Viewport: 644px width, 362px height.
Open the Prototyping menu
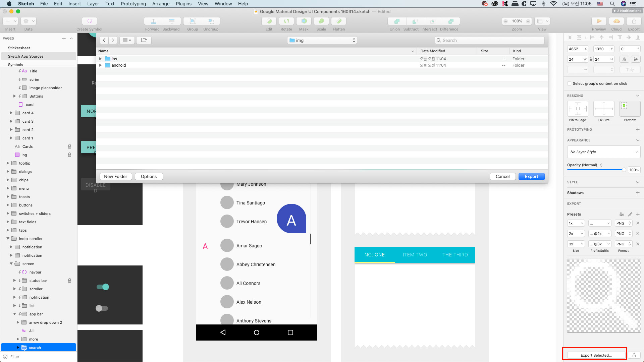click(x=133, y=4)
